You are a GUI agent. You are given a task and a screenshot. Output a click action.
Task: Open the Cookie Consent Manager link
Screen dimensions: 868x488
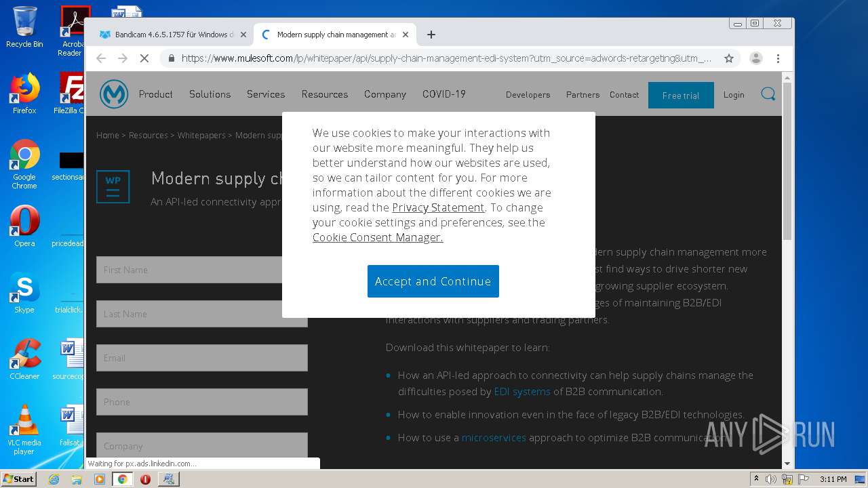coord(378,237)
